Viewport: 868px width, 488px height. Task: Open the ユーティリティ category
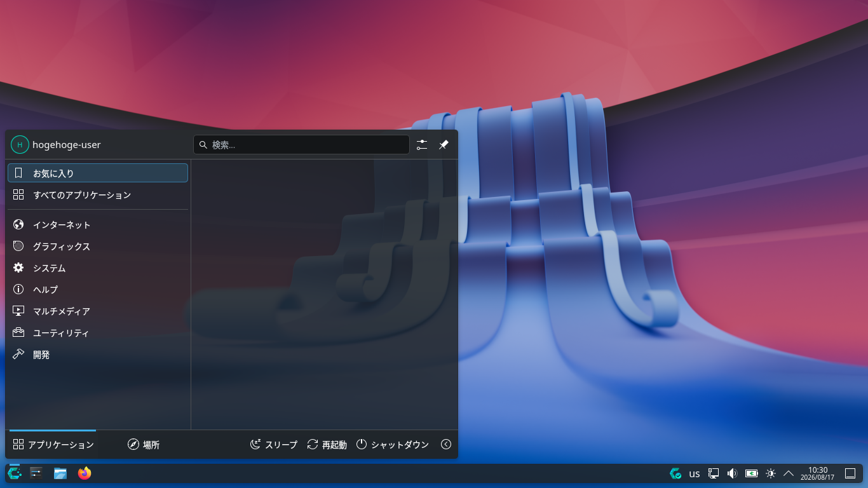click(x=98, y=333)
